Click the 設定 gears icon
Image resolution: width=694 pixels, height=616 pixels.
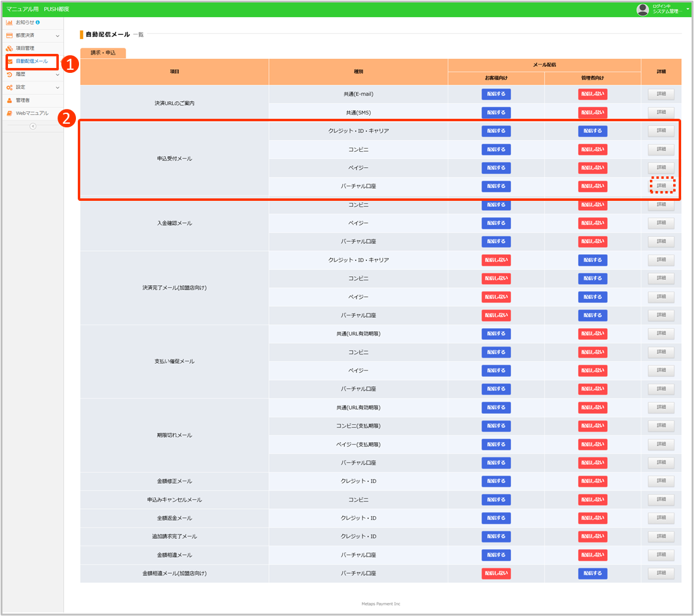point(10,88)
